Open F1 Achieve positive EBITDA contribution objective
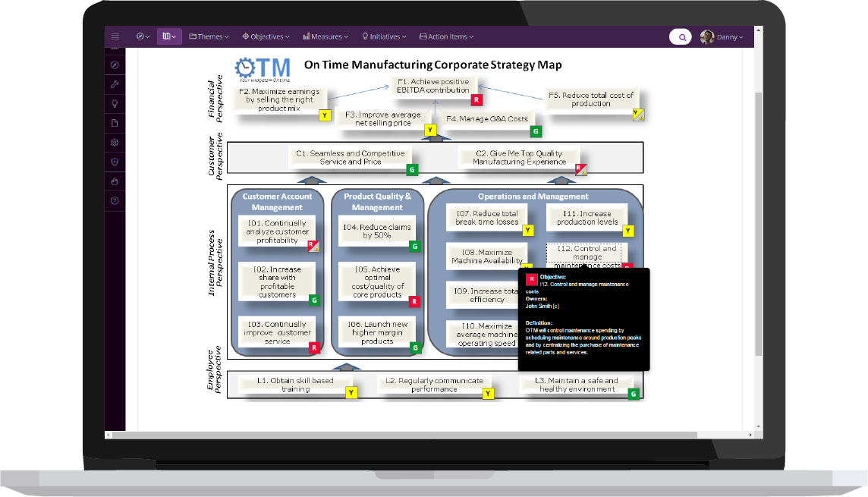Viewport: 868px width, 497px height. 433,86
